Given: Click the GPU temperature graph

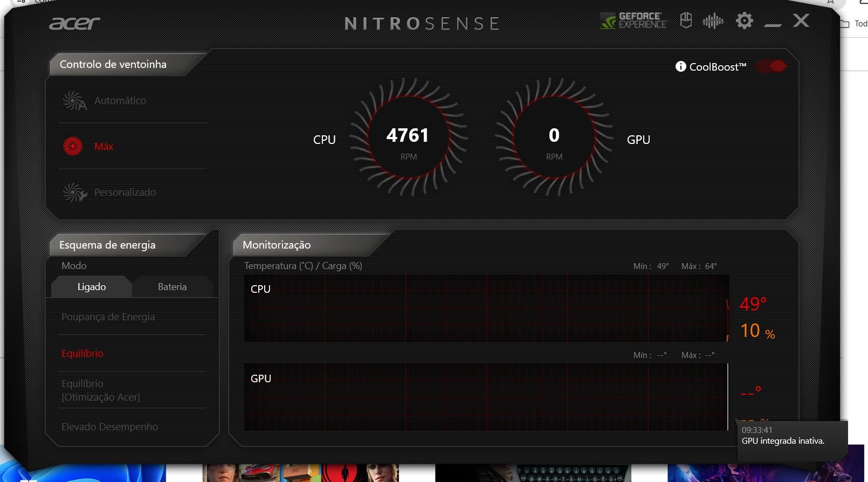Looking at the screenshot, I should (486, 397).
